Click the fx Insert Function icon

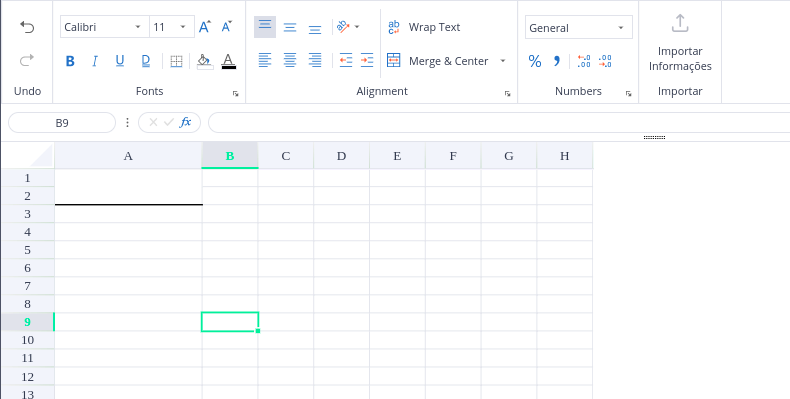pos(186,122)
